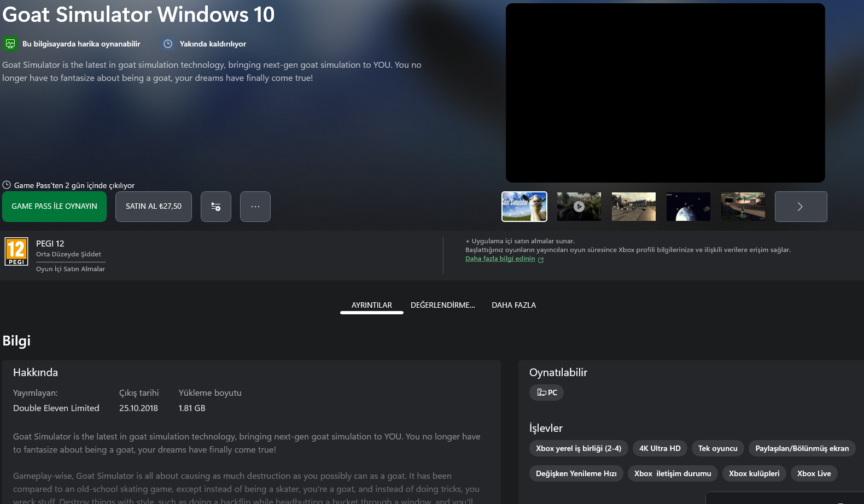
Task: Show next screenshots with the right chevron
Action: pos(801,207)
